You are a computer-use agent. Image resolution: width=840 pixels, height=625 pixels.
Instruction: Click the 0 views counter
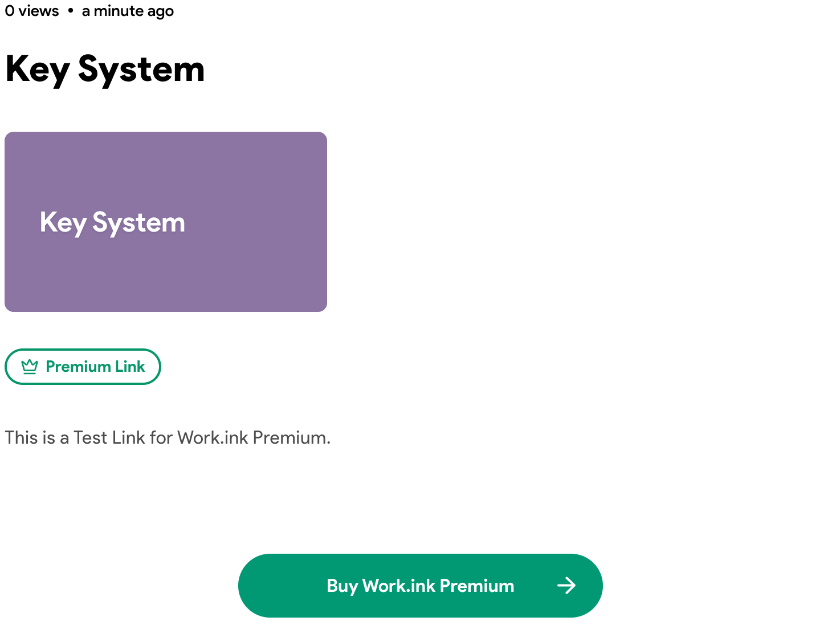coord(32,11)
